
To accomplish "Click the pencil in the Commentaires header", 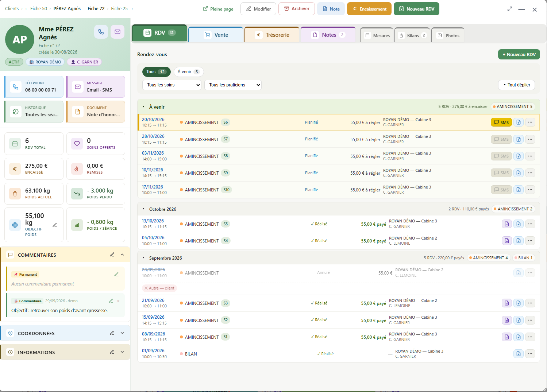I will (x=112, y=255).
